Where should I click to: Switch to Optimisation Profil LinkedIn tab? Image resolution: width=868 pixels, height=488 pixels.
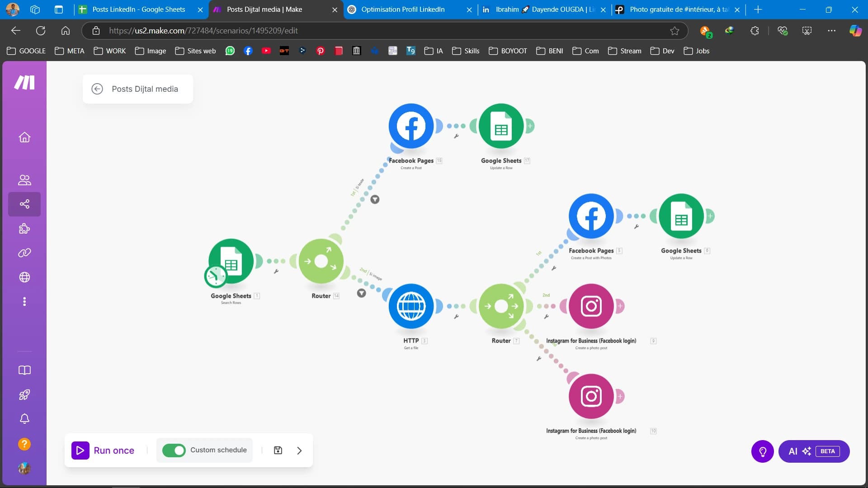tap(403, 9)
